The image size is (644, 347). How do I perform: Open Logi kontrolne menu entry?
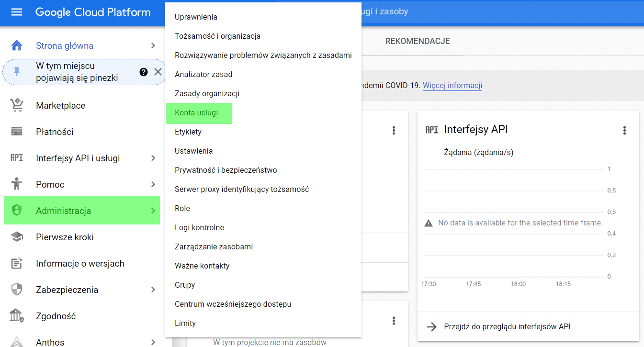[263, 227]
